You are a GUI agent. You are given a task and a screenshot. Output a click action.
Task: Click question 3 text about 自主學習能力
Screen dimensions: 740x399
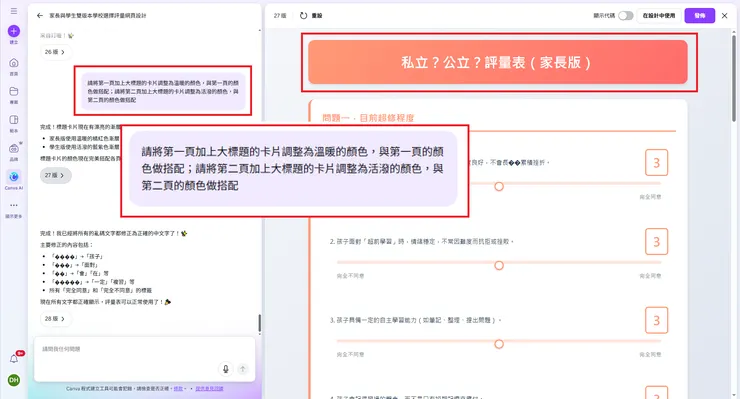tap(415, 320)
